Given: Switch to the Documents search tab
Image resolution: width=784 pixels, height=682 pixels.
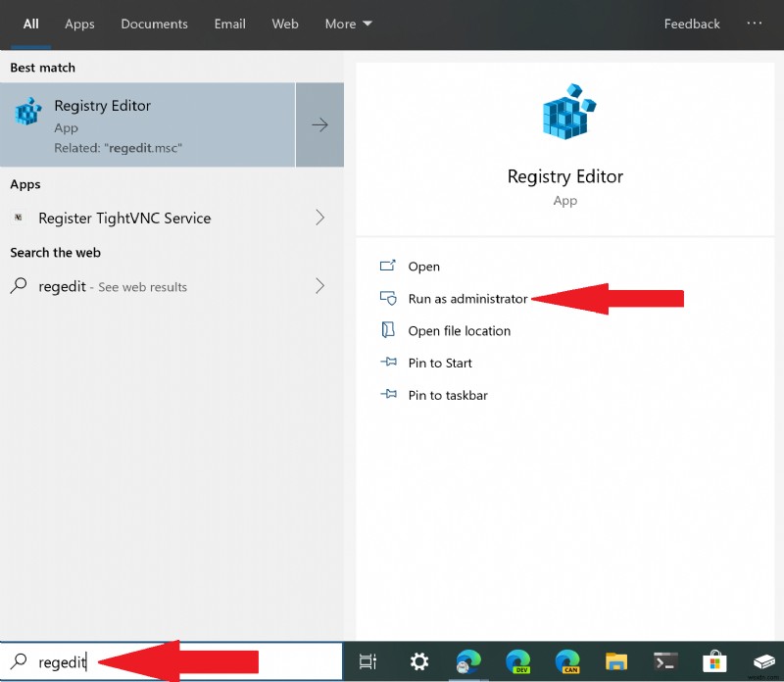Looking at the screenshot, I should pos(154,24).
